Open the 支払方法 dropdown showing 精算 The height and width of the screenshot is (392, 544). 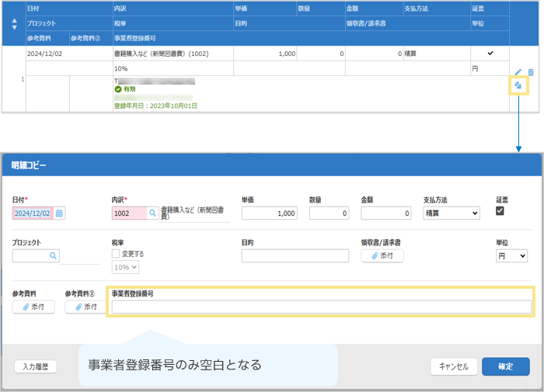[451, 213]
